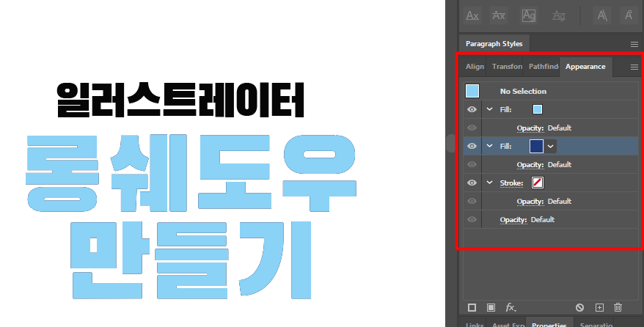Switch to the Pathfinder tab
Screen dimensions: 644x327
point(544,67)
